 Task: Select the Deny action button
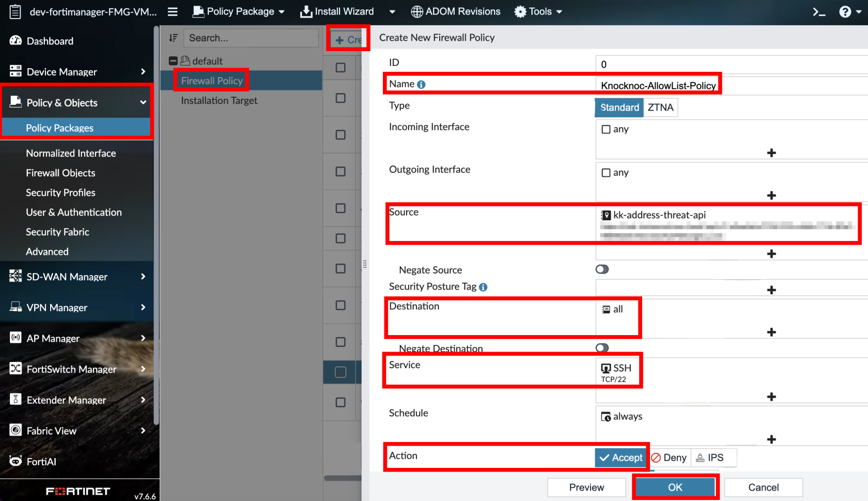tap(670, 458)
